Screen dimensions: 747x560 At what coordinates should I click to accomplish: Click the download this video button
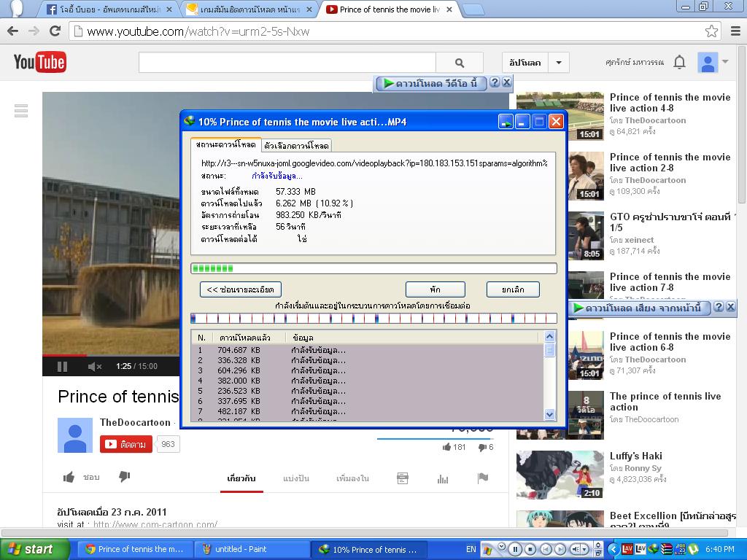pyautogui.click(x=430, y=83)
